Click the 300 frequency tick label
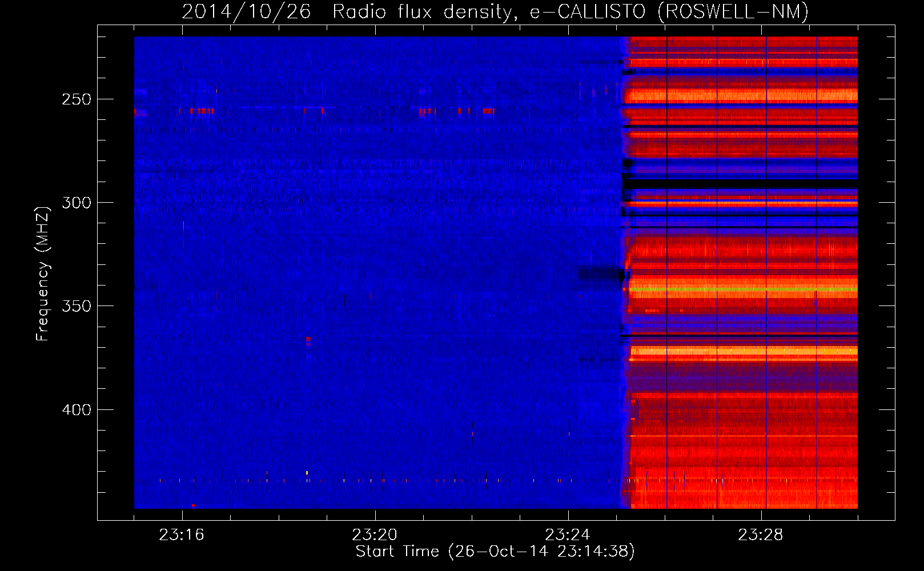The width and height of the screenshot is (924, 571). pos(77,203)
